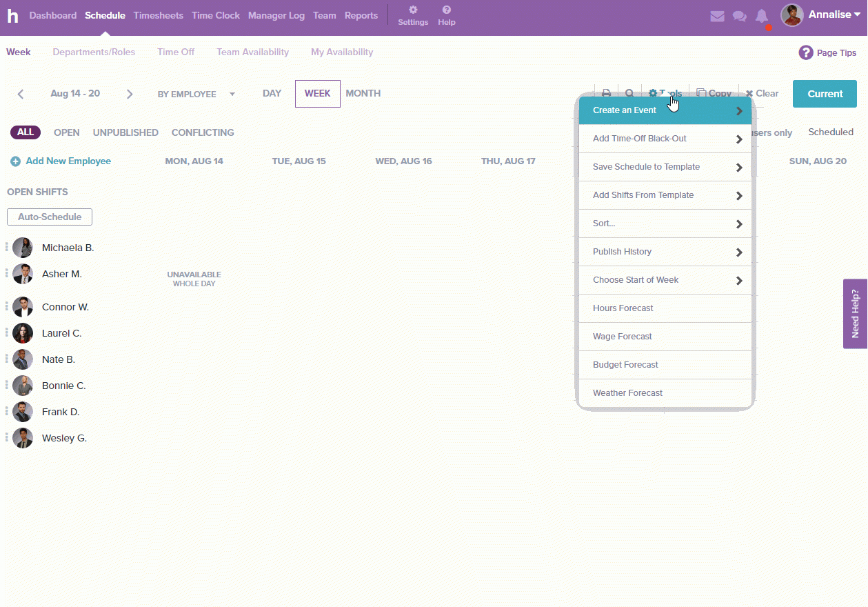Image resolution: width=868 pixels, height=607 pixels.
Task: Open the Annalise account dropdown
Action: [x=834, y=14]
